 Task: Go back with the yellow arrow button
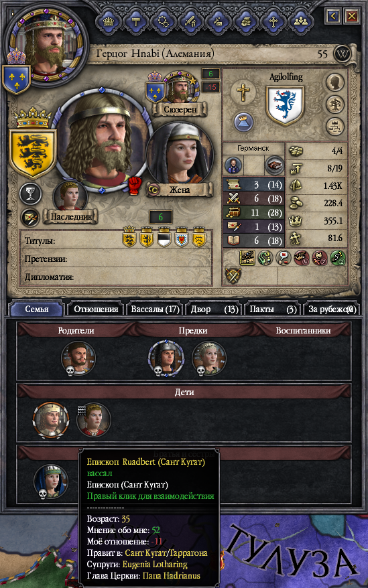tap(333, 16)
